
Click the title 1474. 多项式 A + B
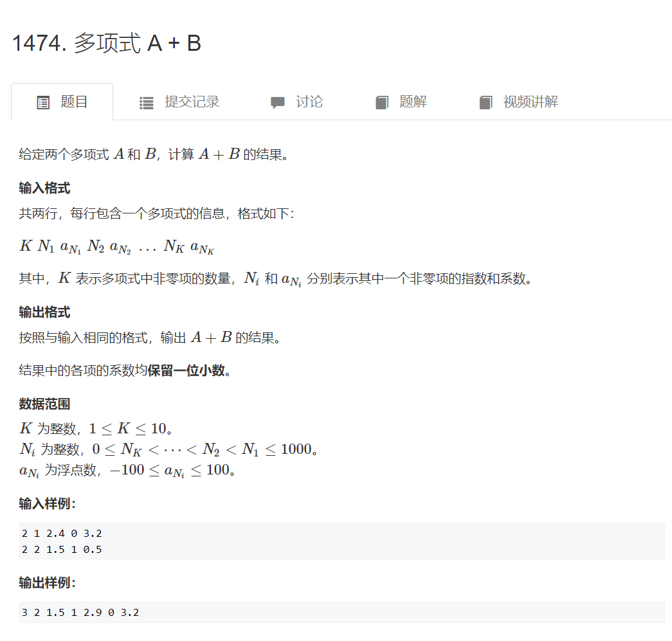tap(107, 43)
